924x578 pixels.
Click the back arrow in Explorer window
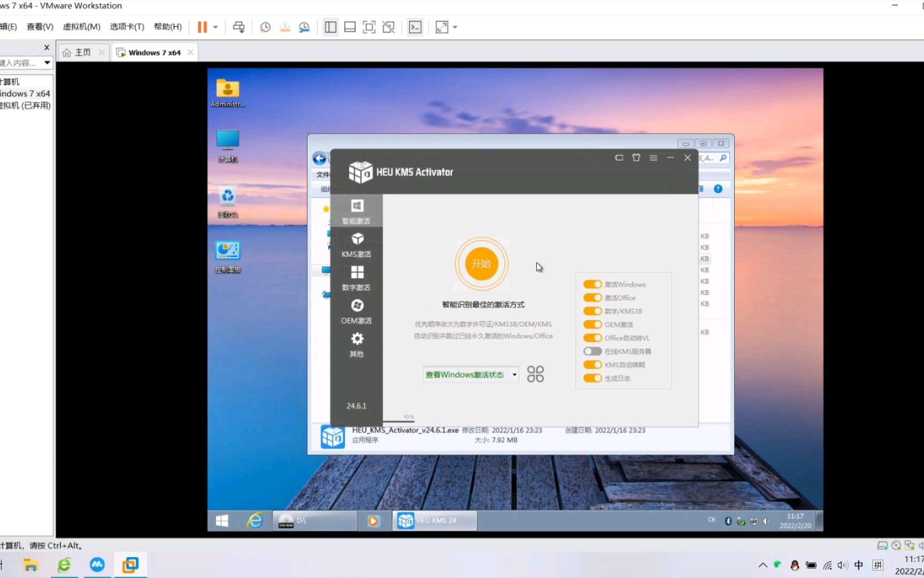click(319, 158)
